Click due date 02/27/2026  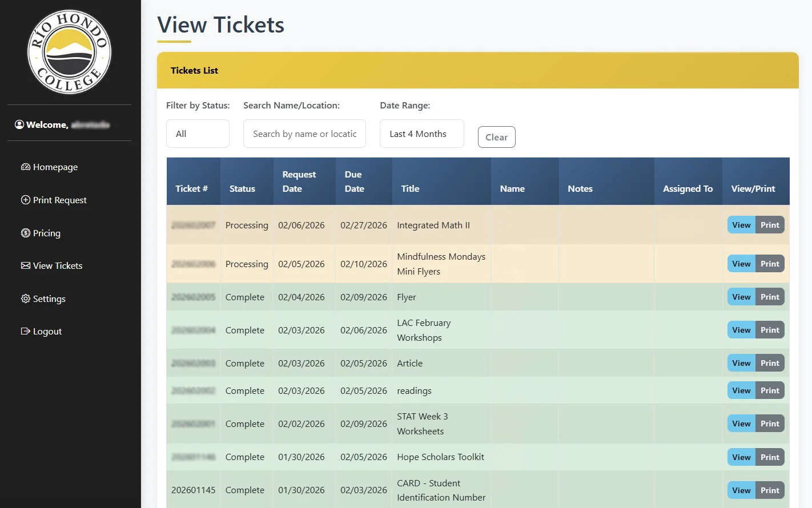coord(364,225)
